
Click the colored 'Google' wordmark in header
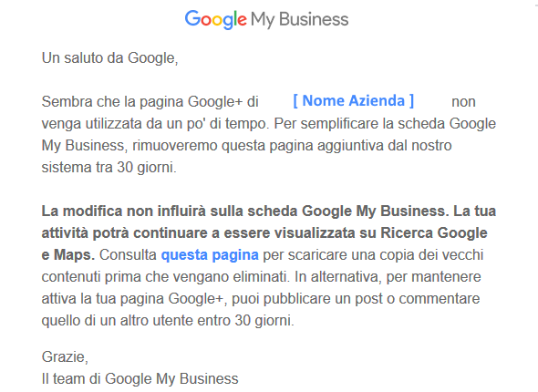pyautogui.click(x=215, y=19)
